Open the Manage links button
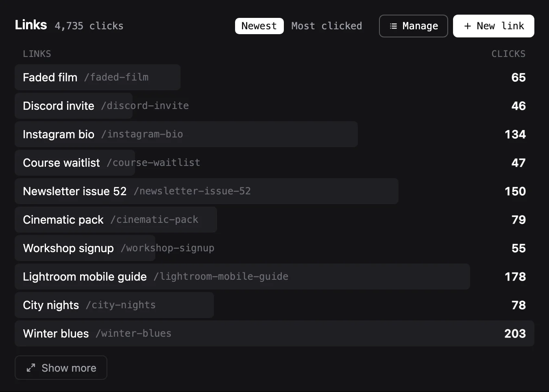Viewport: 549px width, 392px height. pos(414,26)
